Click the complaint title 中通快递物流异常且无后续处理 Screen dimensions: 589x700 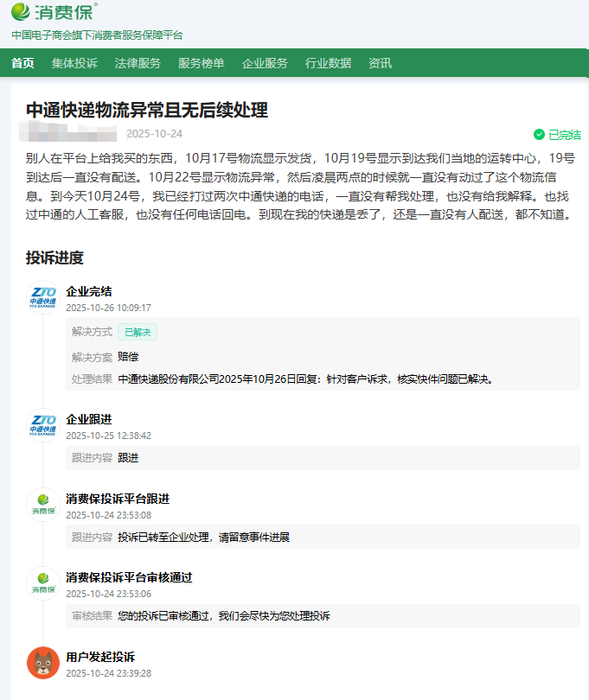click(147, 110)
